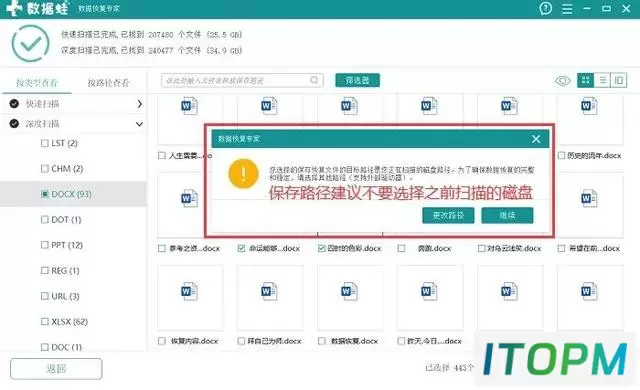Viewport: 640px width, 390px height.
Task: Focus the file name search input field
Action: click(242, 80)
